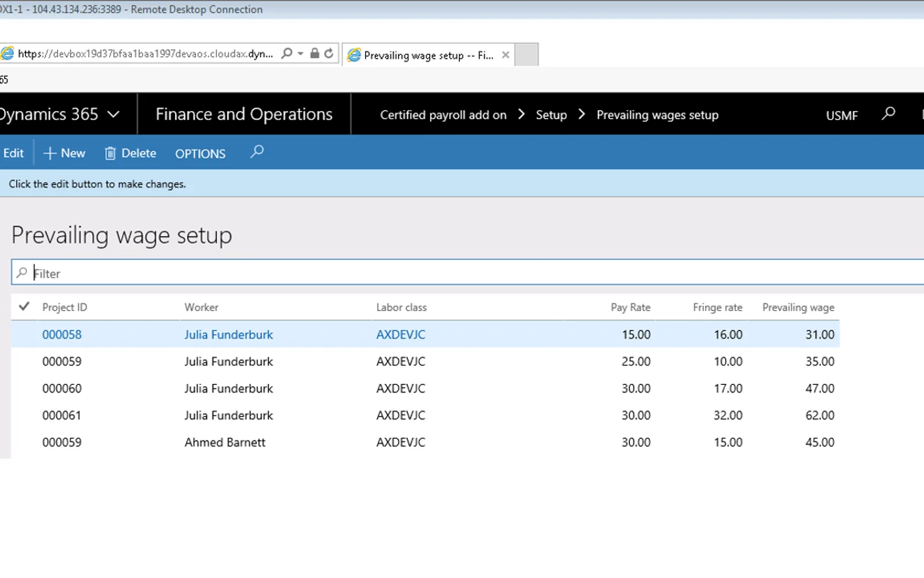
Task: Sort by the Fringe rate column header
Action: tap(718, 307)
